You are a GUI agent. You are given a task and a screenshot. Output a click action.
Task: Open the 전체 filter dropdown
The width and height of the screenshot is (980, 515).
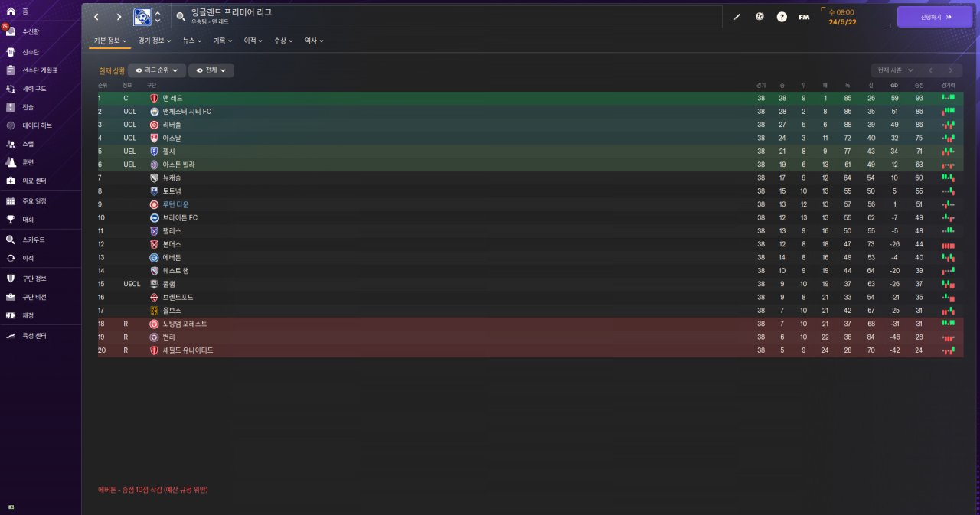tap(211, 70)
